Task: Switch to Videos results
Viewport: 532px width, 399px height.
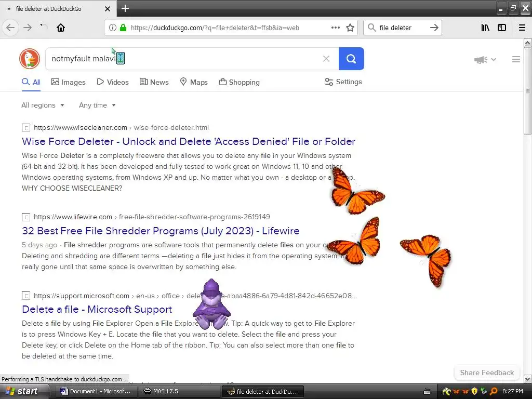Action: (113, 82)
